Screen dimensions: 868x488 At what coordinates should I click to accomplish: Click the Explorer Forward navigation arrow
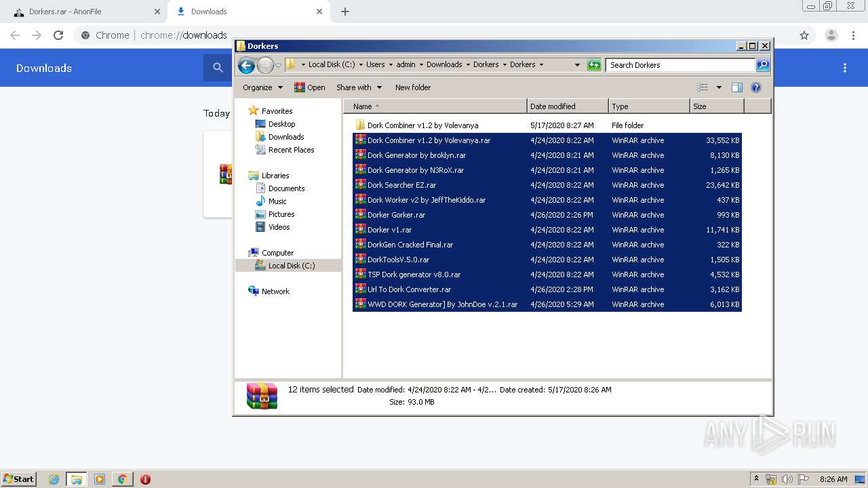coord(265,65)
